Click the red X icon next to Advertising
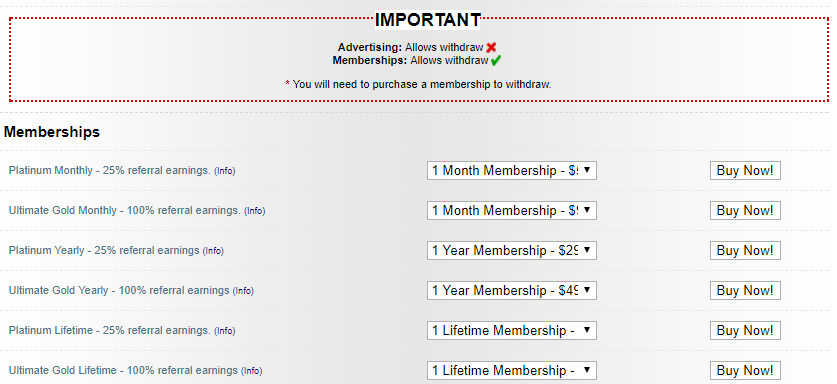 pos(491,48)
